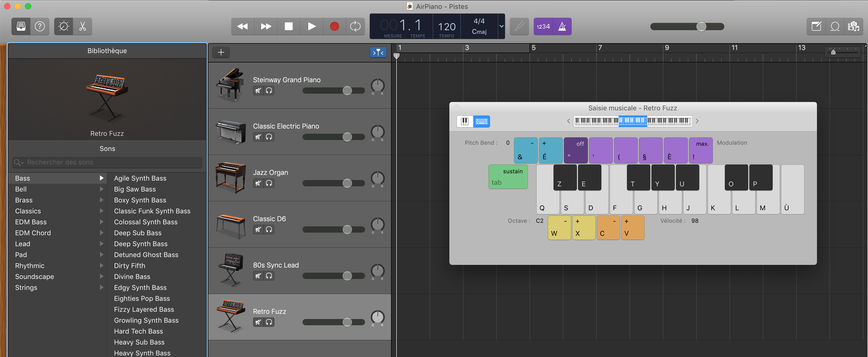Toggle the metronome button
This screenshot has width=868, height=357.
pos(562,26)
